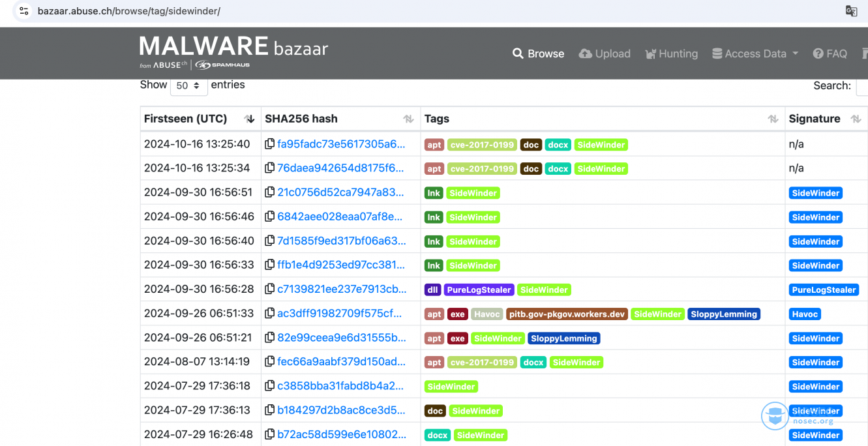The width and height of the screenshot is (868, 446).
Task: Copy hash 76daea942654d8175f6 via clipboard icon
Action: click(269, 168)
